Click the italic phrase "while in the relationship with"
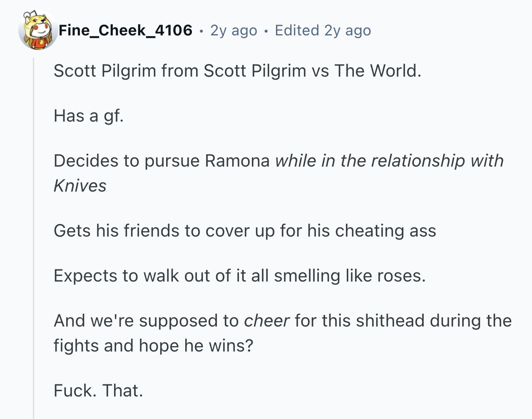The width and height of the screenshot is (532, 419). tap(389, 161)
